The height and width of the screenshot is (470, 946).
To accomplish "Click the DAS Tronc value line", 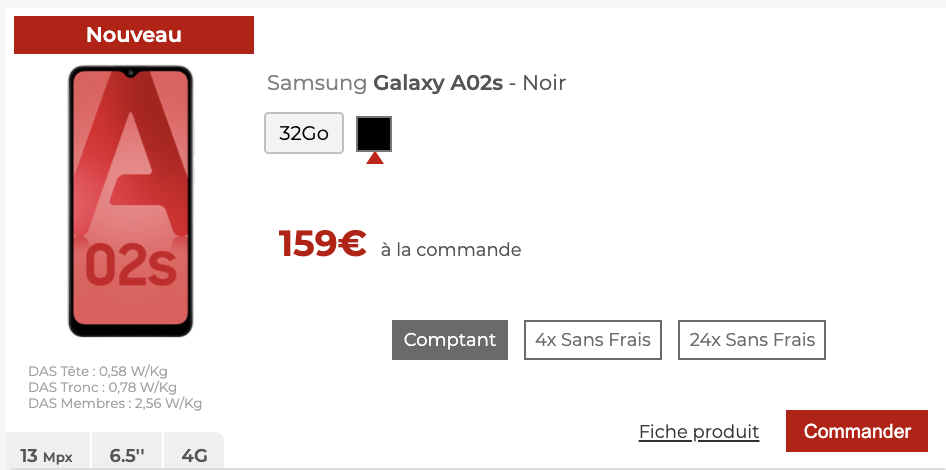I will (102, 388).
